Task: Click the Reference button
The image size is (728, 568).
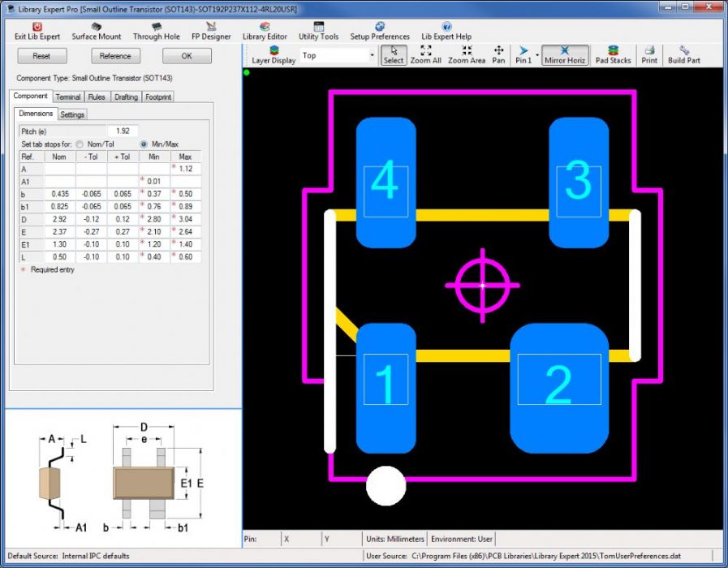Action: click(x=115, y=56)
